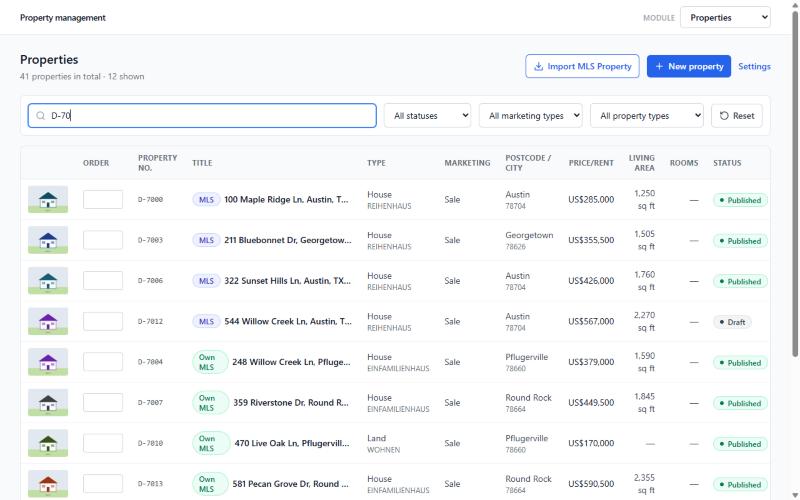Open thumbnail for 211 Bluebonnet Dr
The width and height of the screenshot is (800, 500).
pyautogui.click(x=48, y=240)
